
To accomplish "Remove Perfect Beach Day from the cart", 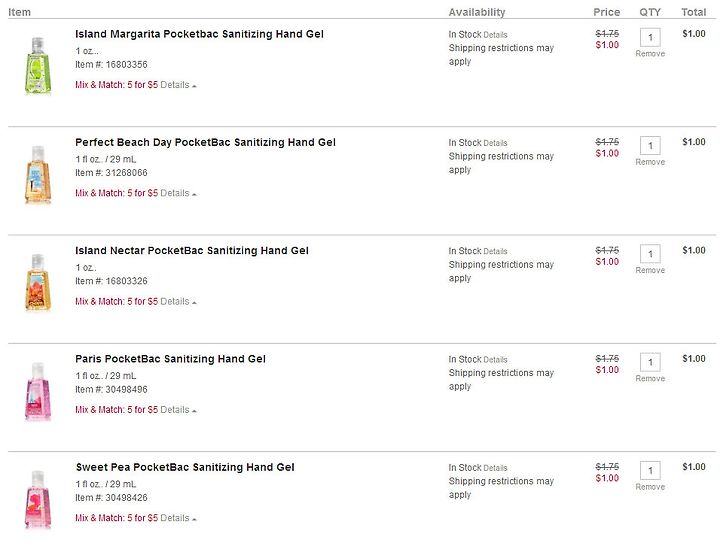I will coord(650,162).
